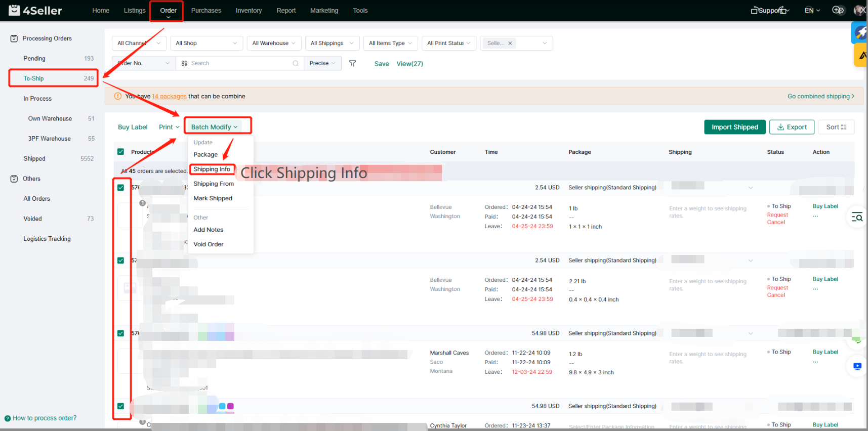This screenshot has height=431, width=868.
Task: Click the search magnifier icon in search box
Action: (296, 63)
